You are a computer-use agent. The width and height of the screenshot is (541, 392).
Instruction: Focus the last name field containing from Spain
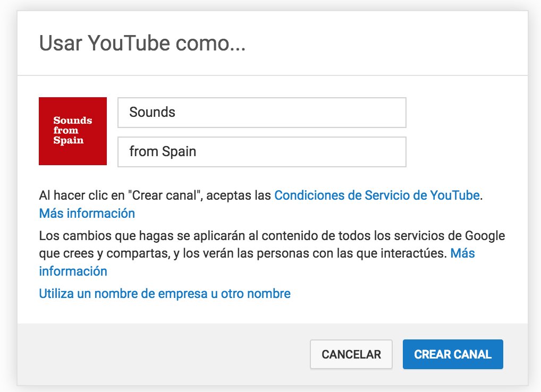tap(262, 152)
